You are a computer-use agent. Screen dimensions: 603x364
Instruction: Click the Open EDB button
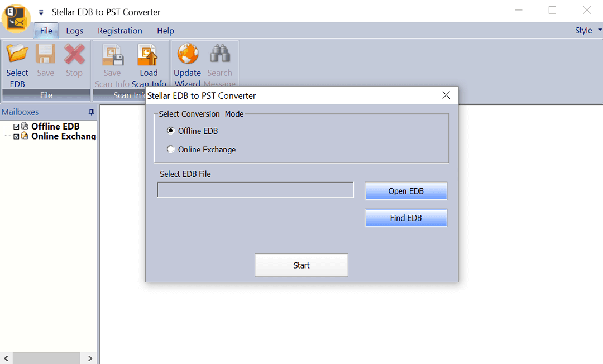[x=406, y=191]
